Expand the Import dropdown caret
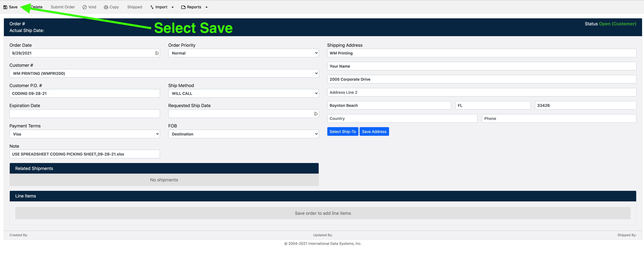 point(173,7)
